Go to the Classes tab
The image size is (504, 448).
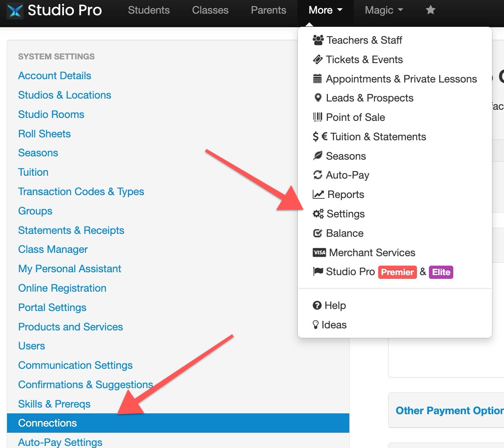[x=210, y=10]
